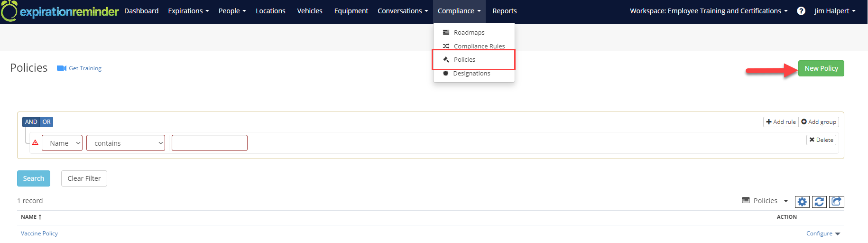Click the gear settings icon above the table
The height and width of the screenshot is (243, 868).
(802, 202)
